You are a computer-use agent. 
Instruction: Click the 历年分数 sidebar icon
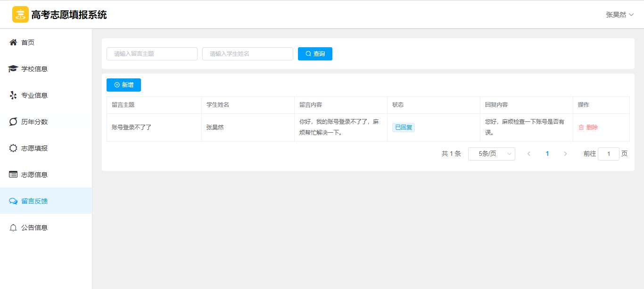[13, 122]
